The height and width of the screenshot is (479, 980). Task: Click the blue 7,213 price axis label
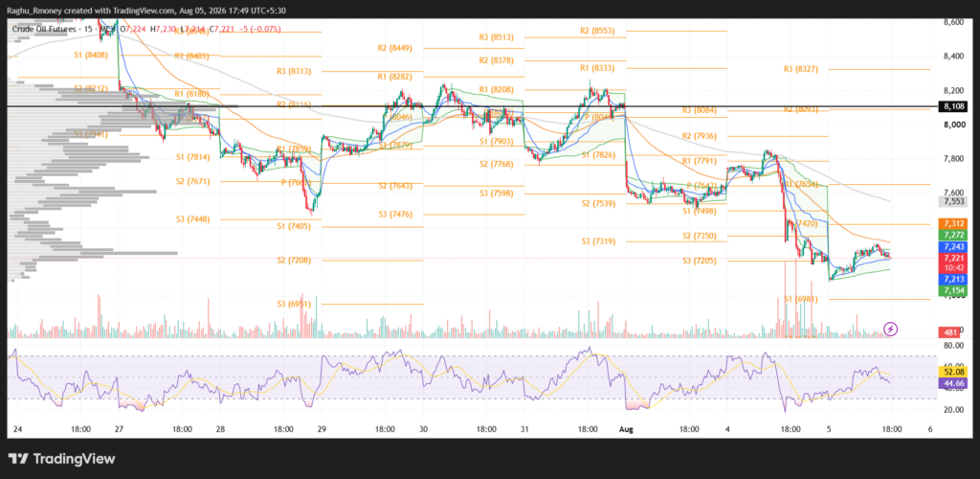coord(954,279)
